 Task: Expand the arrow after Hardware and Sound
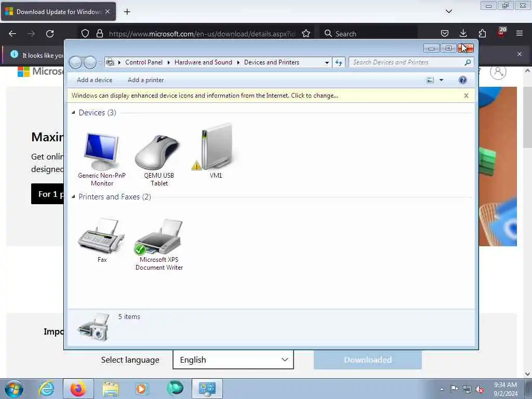(238, 62)
